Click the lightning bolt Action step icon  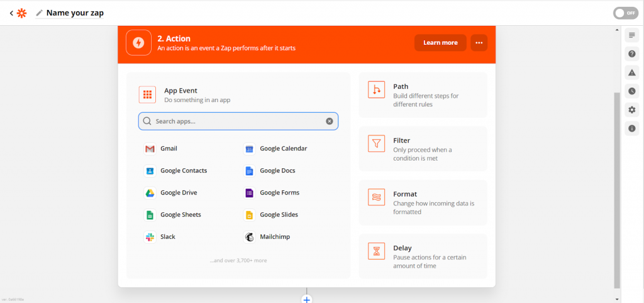click(138, 42)
